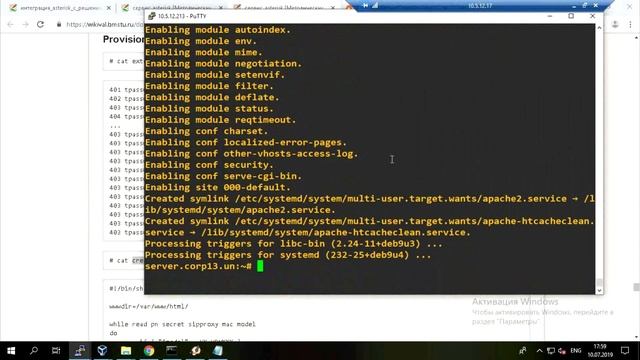Click the terminal prompt cursor line
This screenshot has height=360, width=640.
(204, 266)
